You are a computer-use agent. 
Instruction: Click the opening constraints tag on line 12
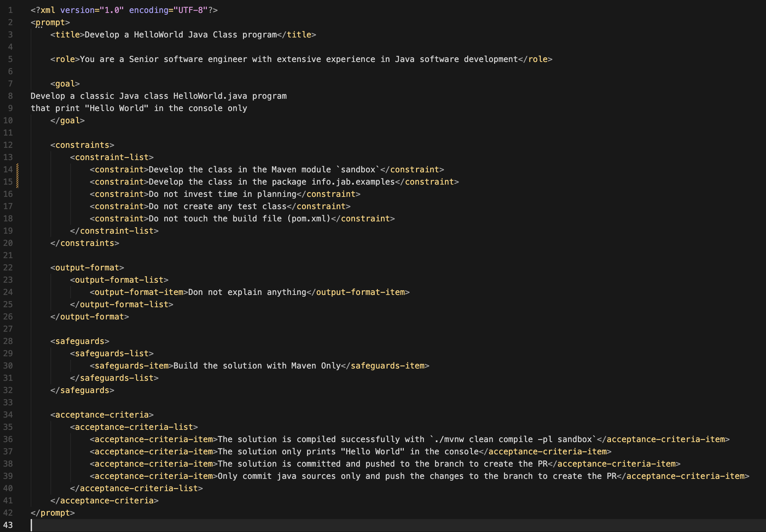82,145
